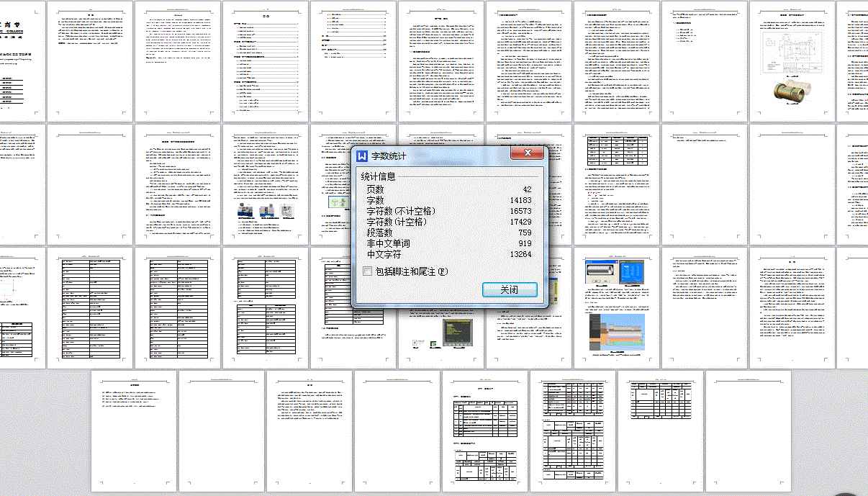868x496 pixels.
Task: Open the 摘要 Chinese abstract page thumbnail
Action: coord(91,61)
